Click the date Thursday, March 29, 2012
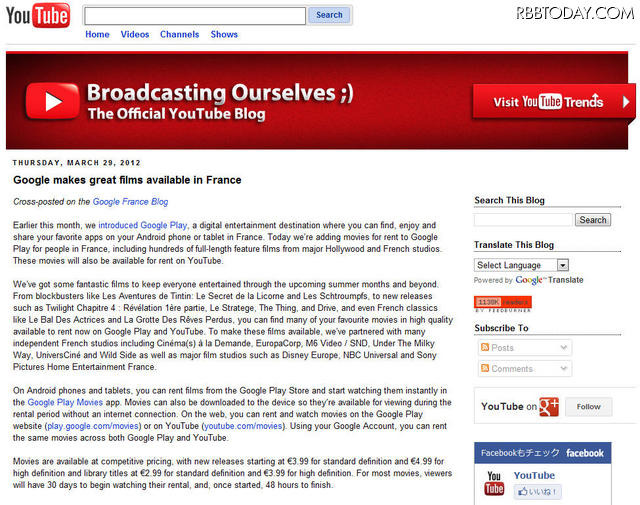The image size is (640, 505). point(76,162)
